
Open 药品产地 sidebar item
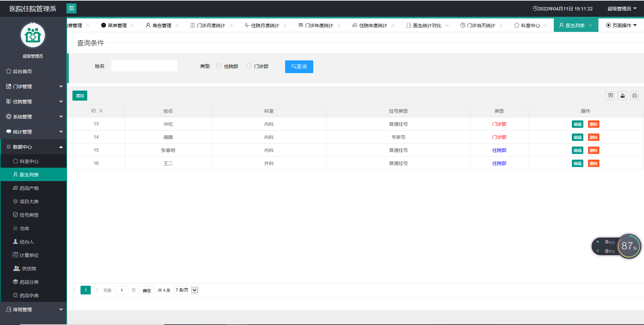click(x=33, y=188)
